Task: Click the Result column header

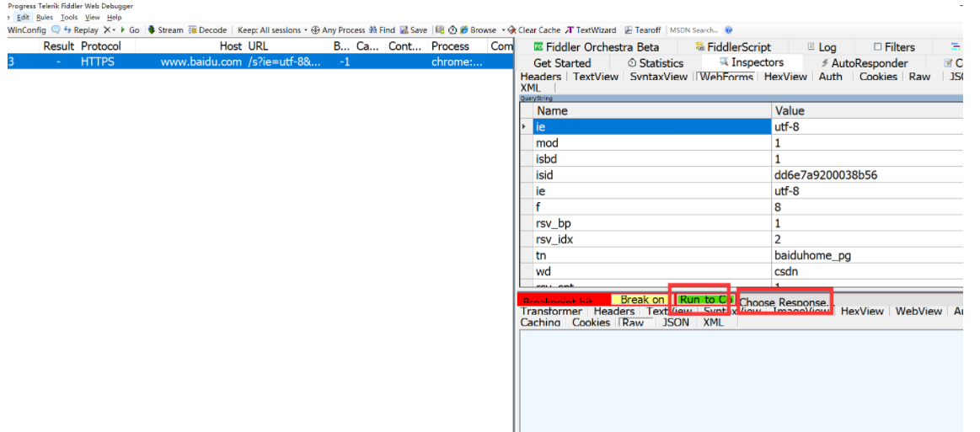Action: [58, 46]
